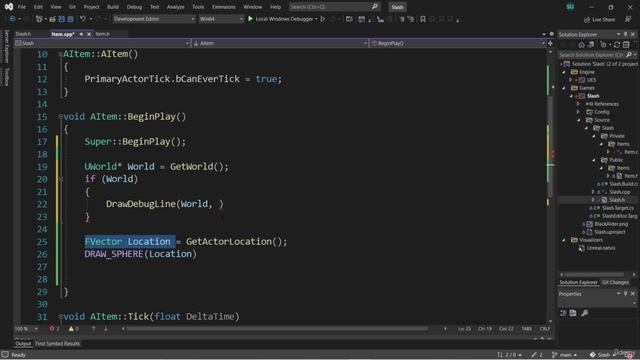Click the CRLF line ending indicator

(545, 329)
